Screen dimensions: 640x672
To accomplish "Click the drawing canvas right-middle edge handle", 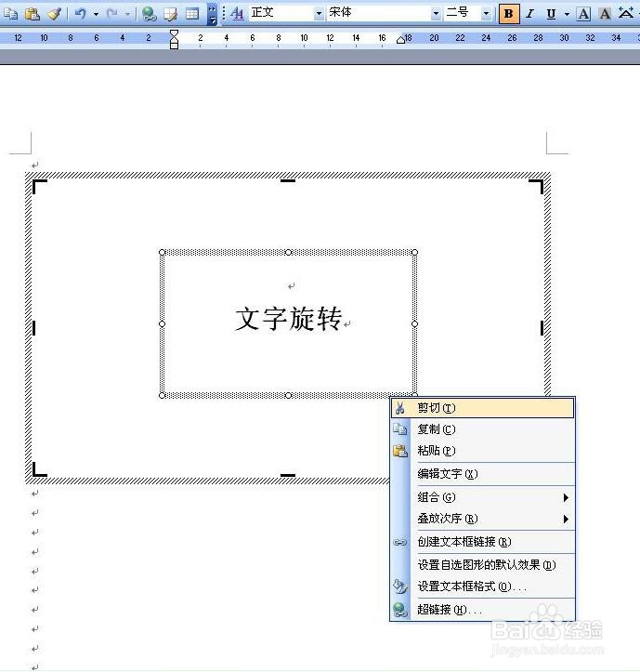I will [542, 328].
